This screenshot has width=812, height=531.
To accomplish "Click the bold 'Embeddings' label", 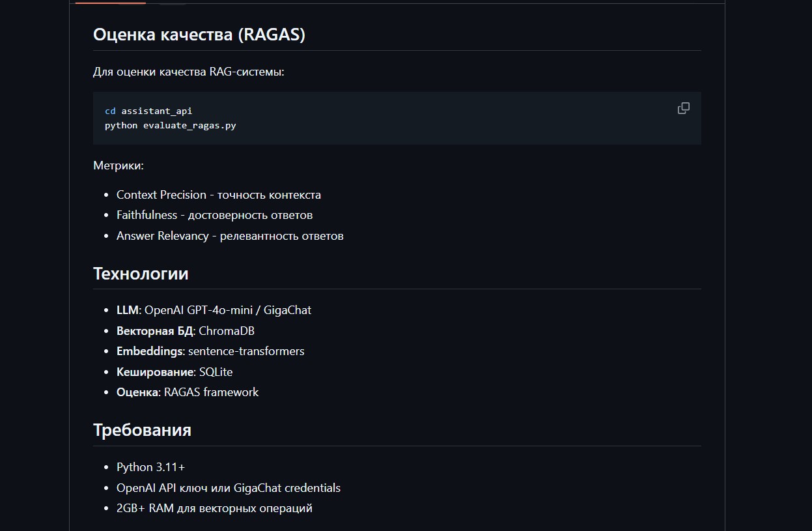I will (x=150, y=351).
